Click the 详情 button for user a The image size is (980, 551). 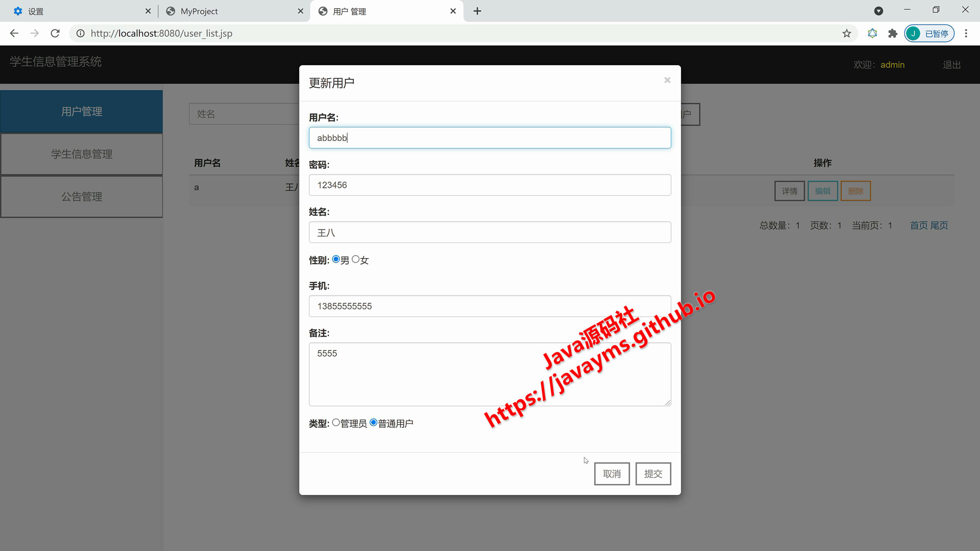point(790,191)
